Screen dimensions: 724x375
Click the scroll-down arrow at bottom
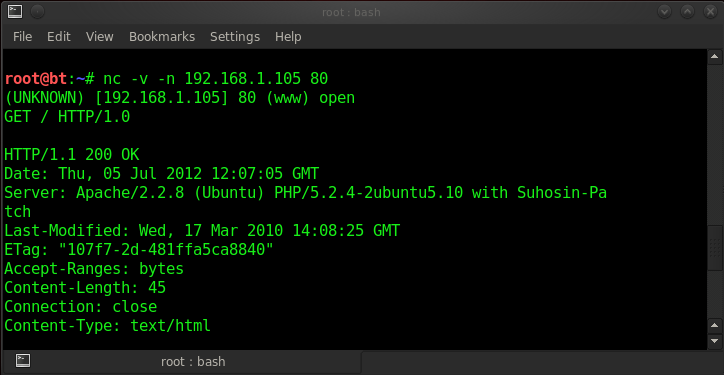pyautogui.click(x=715, y=341)
